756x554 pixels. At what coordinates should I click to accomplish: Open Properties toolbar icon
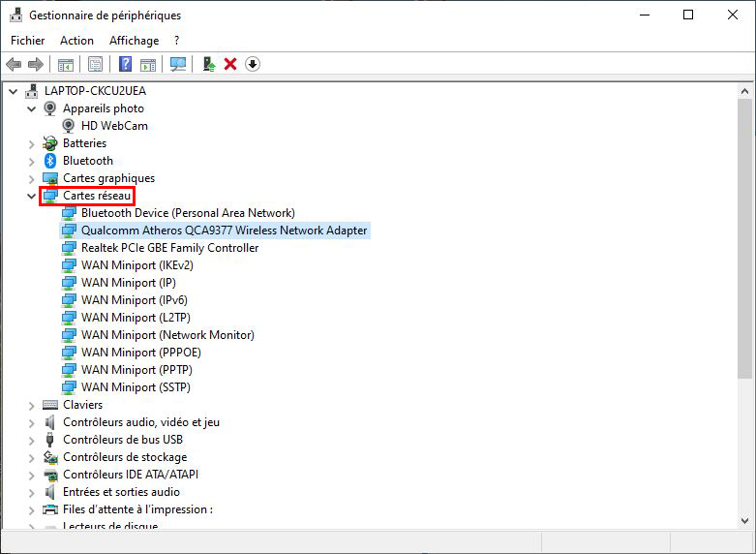96,64
